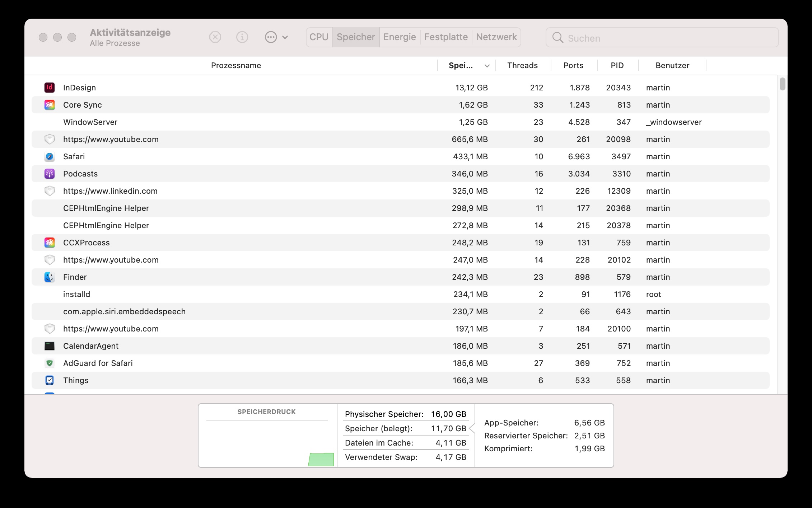Click the Things checkbox app icon
812x508 pixels.
(50, 380)
